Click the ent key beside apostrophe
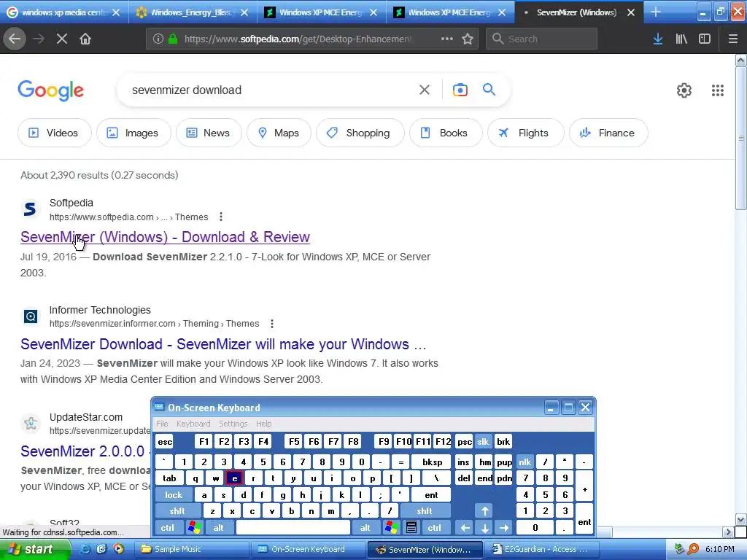Image resolution: width=747 pixels, height=560 pixels. pyautogui.click(x=431, y=495)
